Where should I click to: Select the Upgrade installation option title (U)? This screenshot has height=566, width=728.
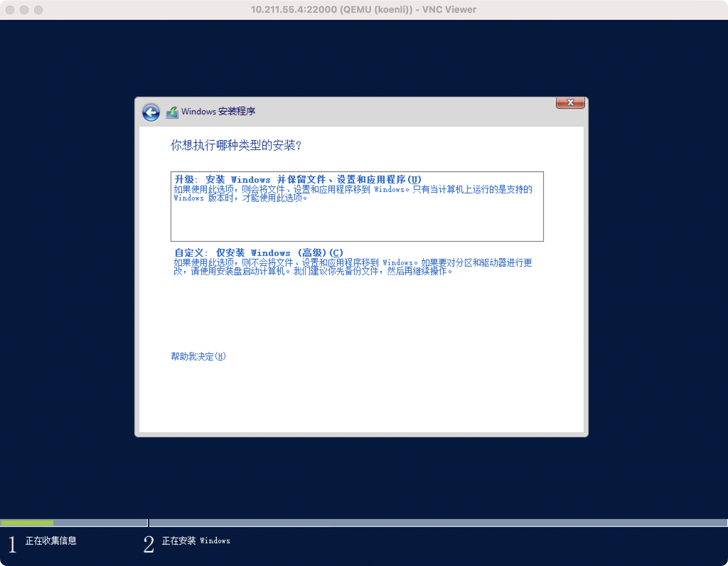click(298, 179)
